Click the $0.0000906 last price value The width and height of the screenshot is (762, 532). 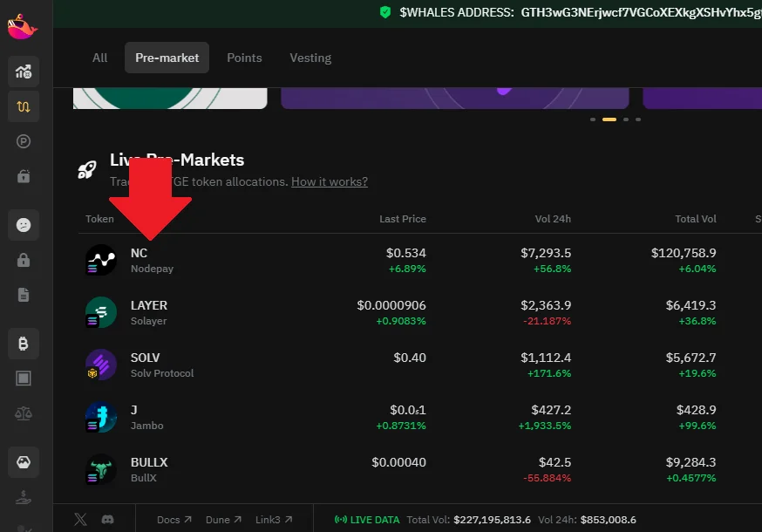coord(391,305)
